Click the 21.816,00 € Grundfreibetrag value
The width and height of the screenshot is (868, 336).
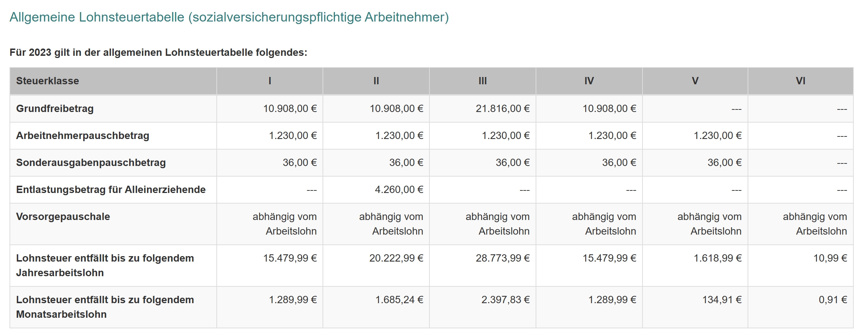pos(502,108)
